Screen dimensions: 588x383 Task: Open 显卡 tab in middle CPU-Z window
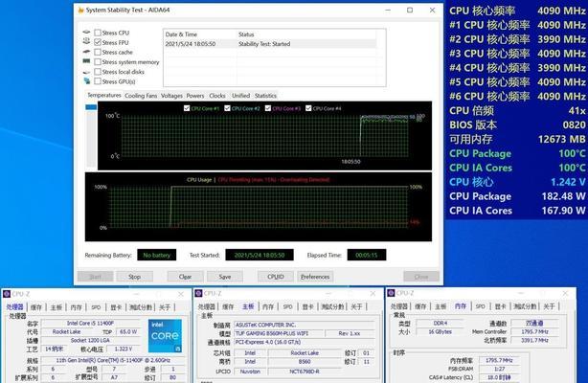coord(307,306)
